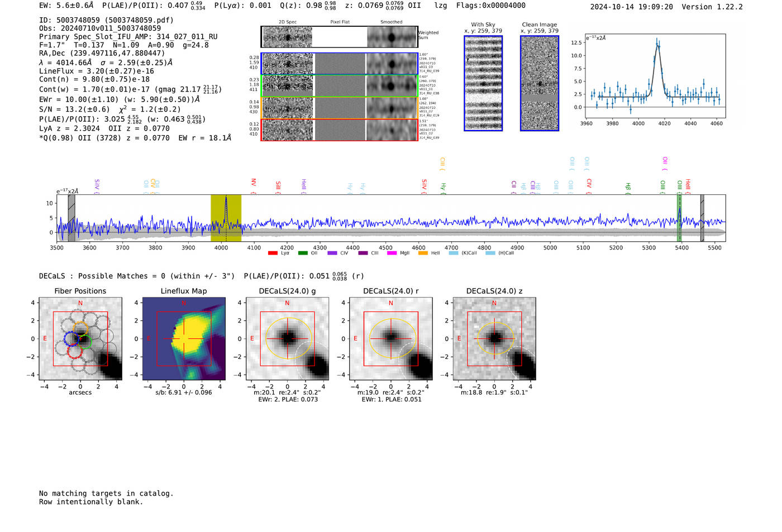Click the orange HeII legend swatch
Viewport: 782px width, 532px height.
click(423, 253)
